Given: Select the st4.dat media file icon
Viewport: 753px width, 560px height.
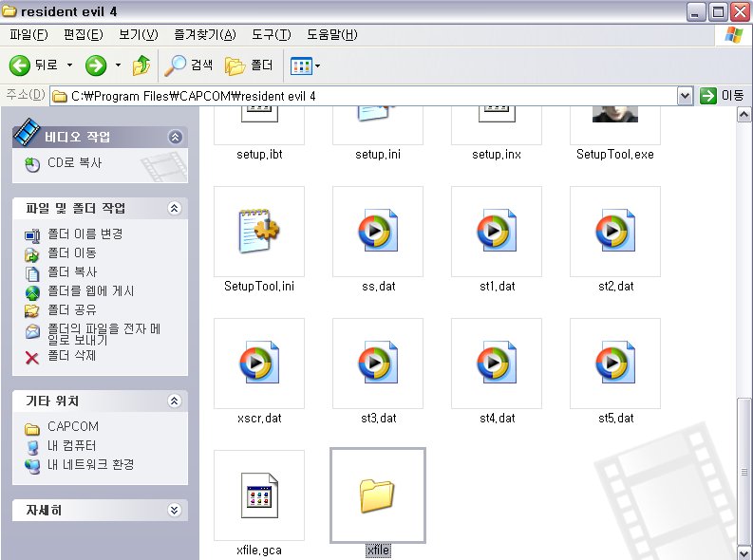Looking at the screenshot, I should [x=497, y=364].
